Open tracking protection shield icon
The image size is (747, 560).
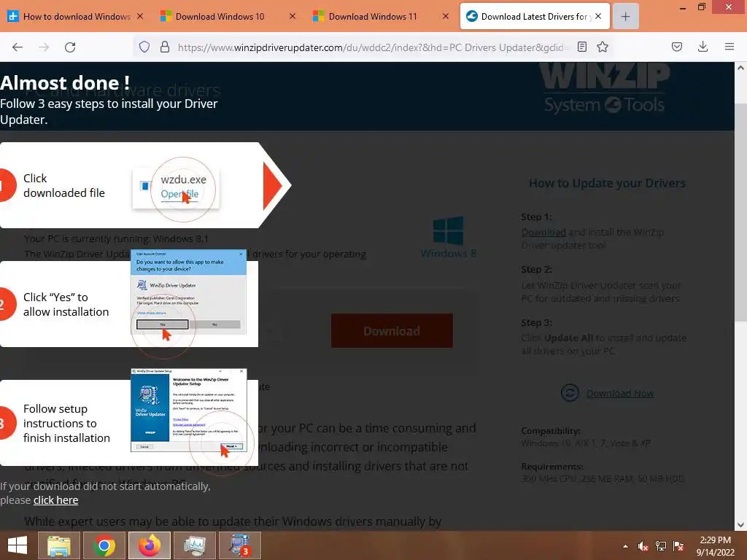144,47
